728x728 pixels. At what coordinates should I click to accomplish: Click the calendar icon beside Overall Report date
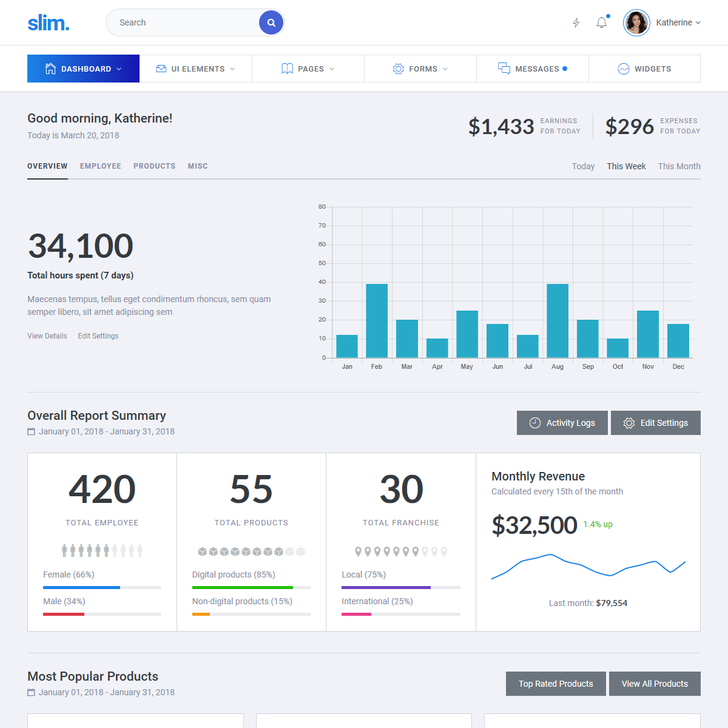tap(31, 431)
